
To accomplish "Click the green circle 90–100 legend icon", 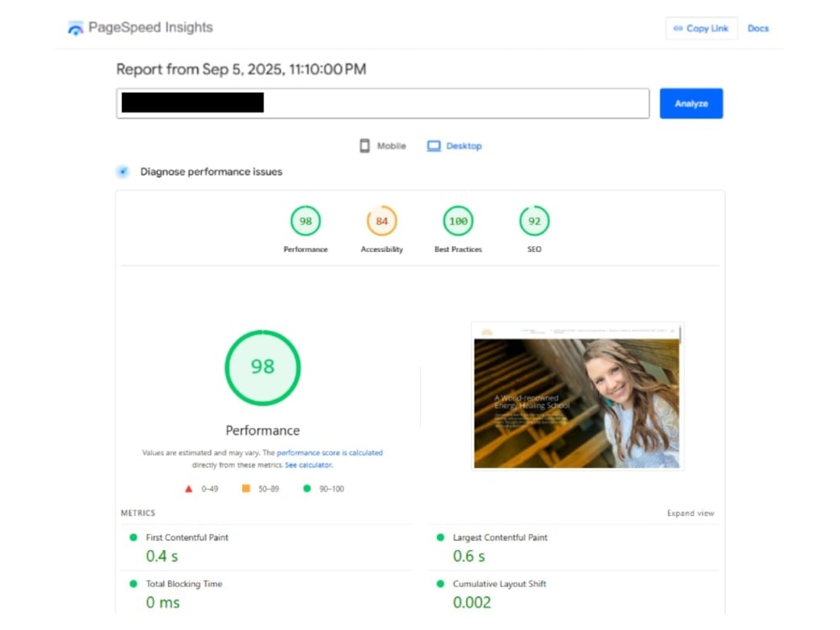I will [x=307, y=488].
